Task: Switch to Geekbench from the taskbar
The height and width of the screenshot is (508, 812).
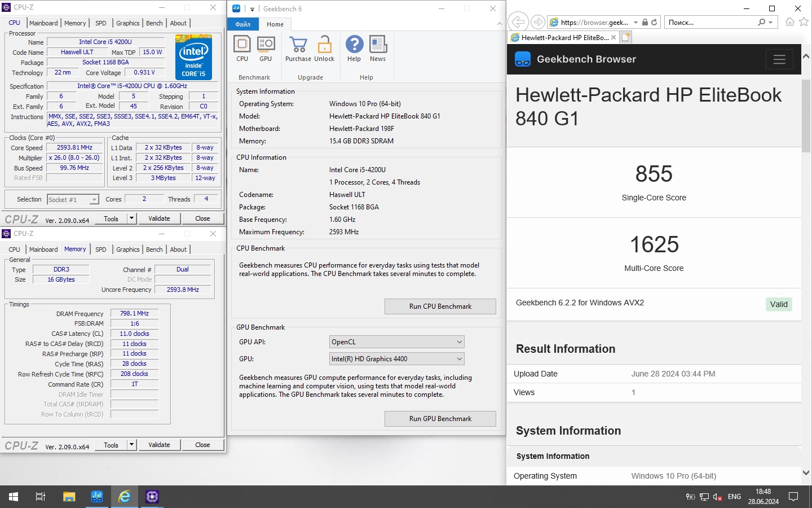Action: (97, 497)
